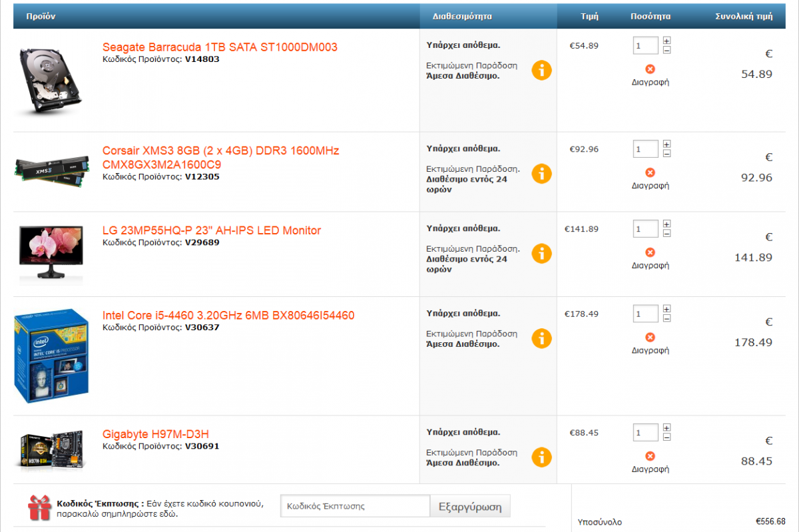
Task: Click the Τιμή column header
Action: (x=589, y=16)
